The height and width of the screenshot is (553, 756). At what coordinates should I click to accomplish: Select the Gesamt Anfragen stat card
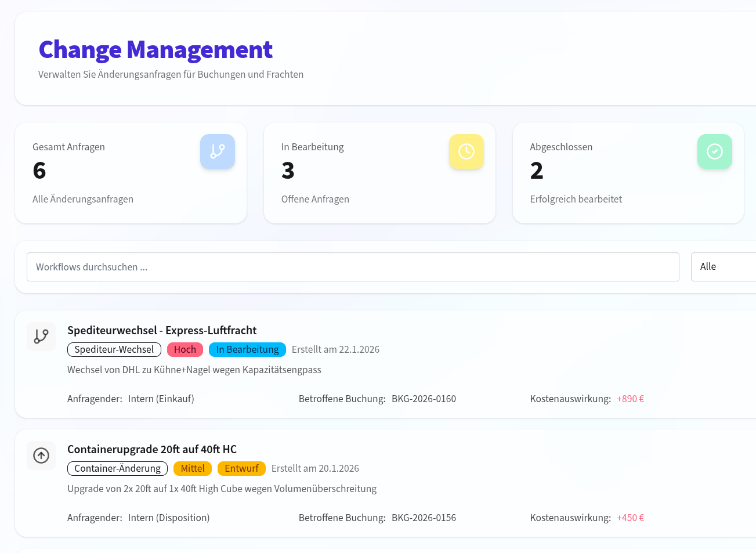(131, 172)
